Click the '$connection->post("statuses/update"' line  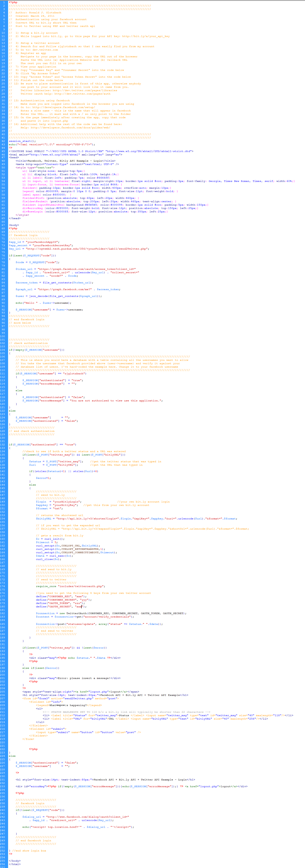tap(99, 624)
